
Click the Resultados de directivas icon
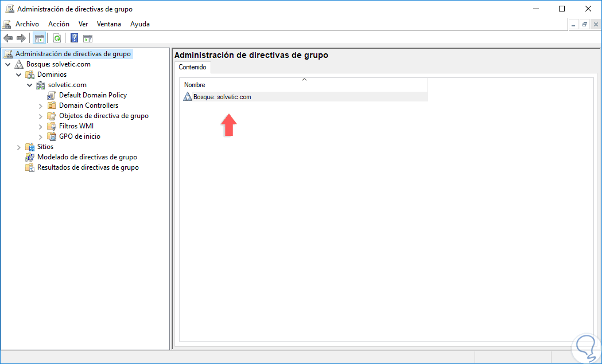tap(30, 167)
